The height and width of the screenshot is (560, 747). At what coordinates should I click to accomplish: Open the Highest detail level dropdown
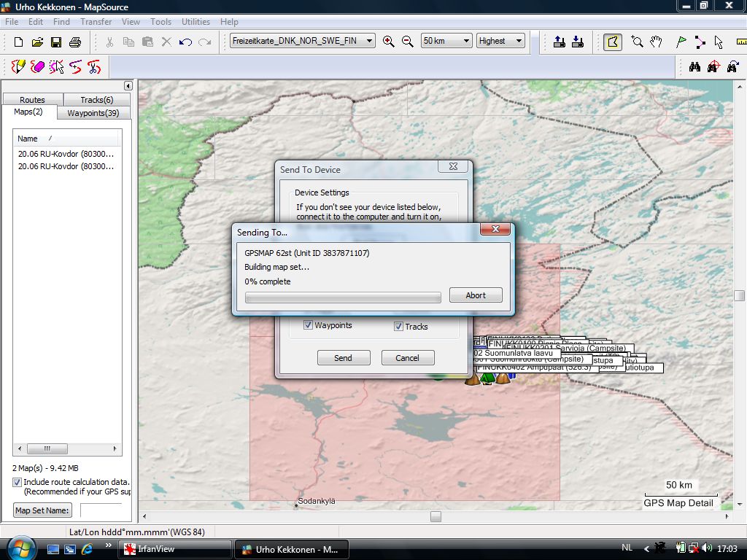tap(519, 41)
